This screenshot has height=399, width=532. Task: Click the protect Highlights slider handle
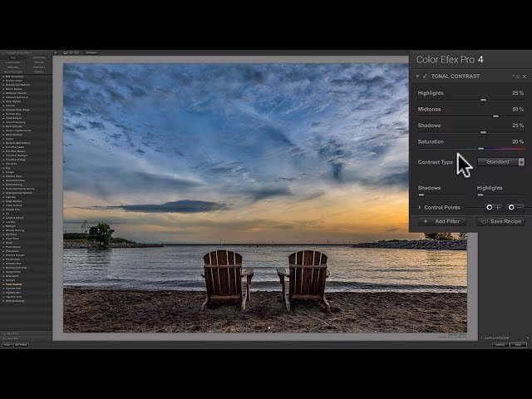[x=480, y=195]
